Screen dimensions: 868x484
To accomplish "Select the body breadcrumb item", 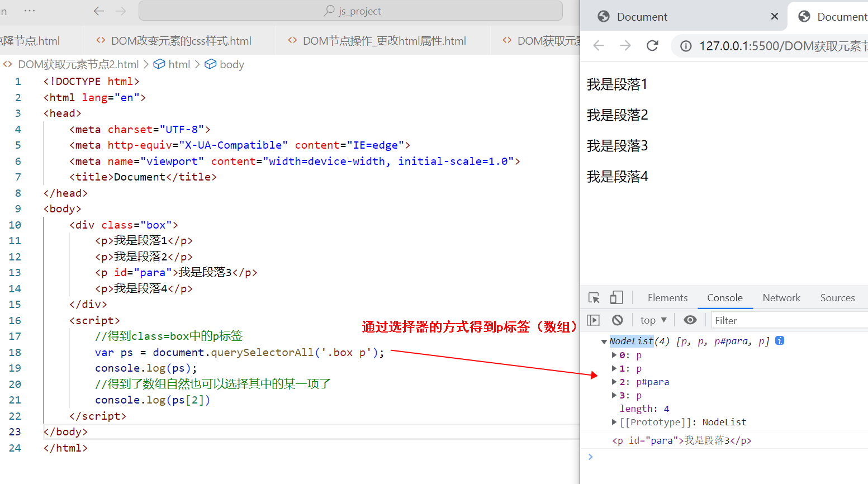I will (x=232, y=64).
